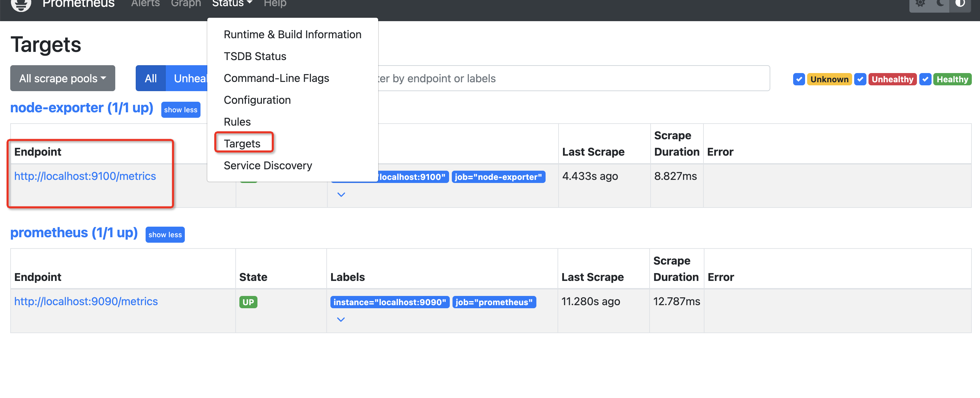The height and width of the screenshot is (398, 980).
Task: Open Command-Line Flags menu item
Action: [x=293, y=78]
